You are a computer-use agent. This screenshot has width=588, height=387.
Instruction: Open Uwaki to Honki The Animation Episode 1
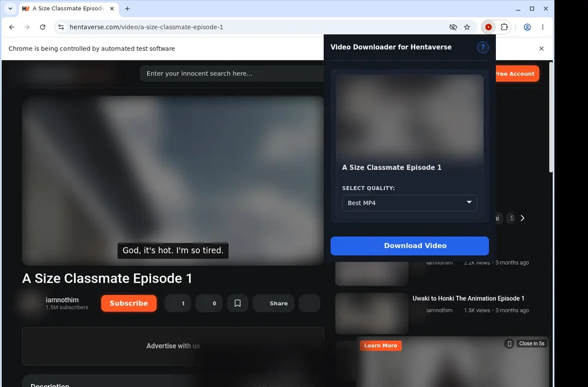coord(468,298)
